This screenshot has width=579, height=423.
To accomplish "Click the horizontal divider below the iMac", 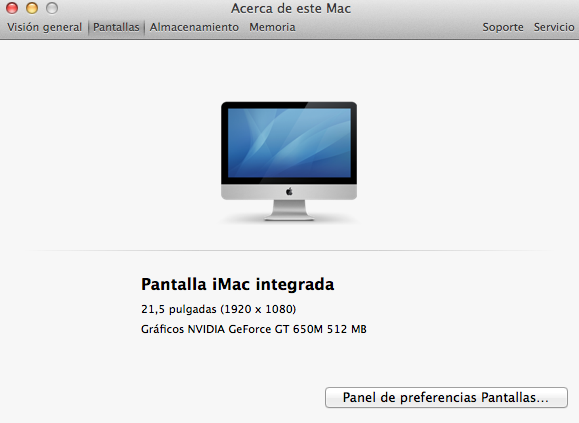I will tap(289, 250).
